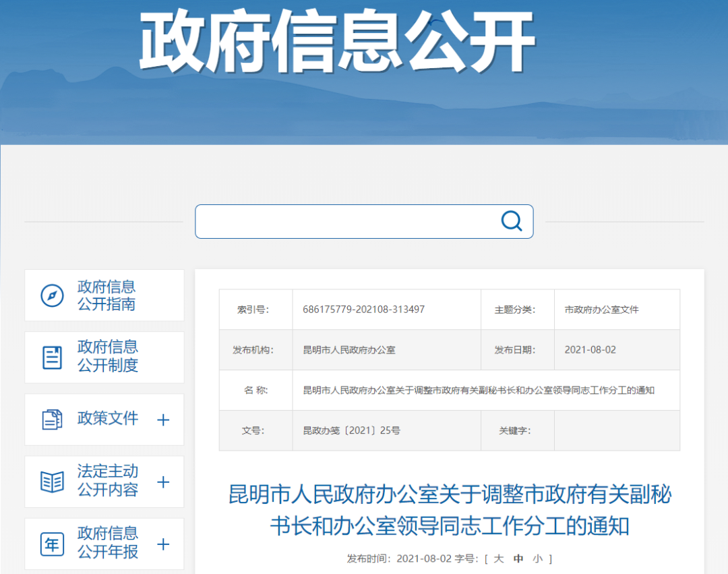Expand the 政策文件 section
This screenshot has height=574, width=728.
[x=162, y=419]
